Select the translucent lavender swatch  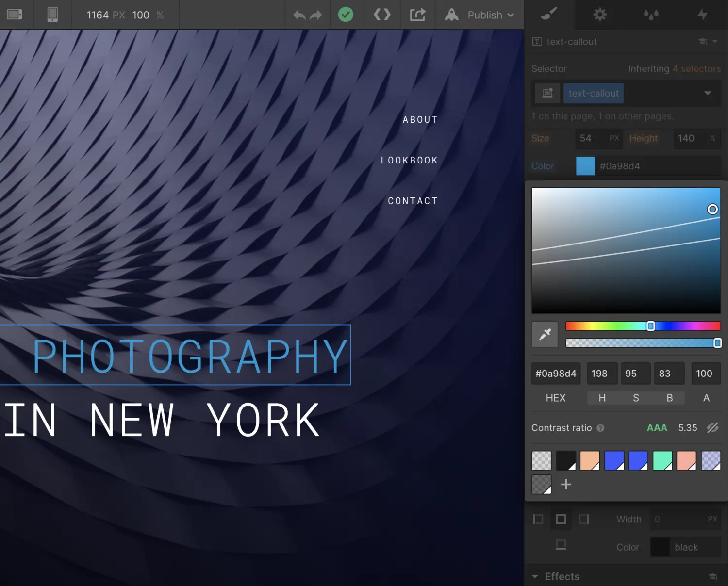click(x=711, y=461)
